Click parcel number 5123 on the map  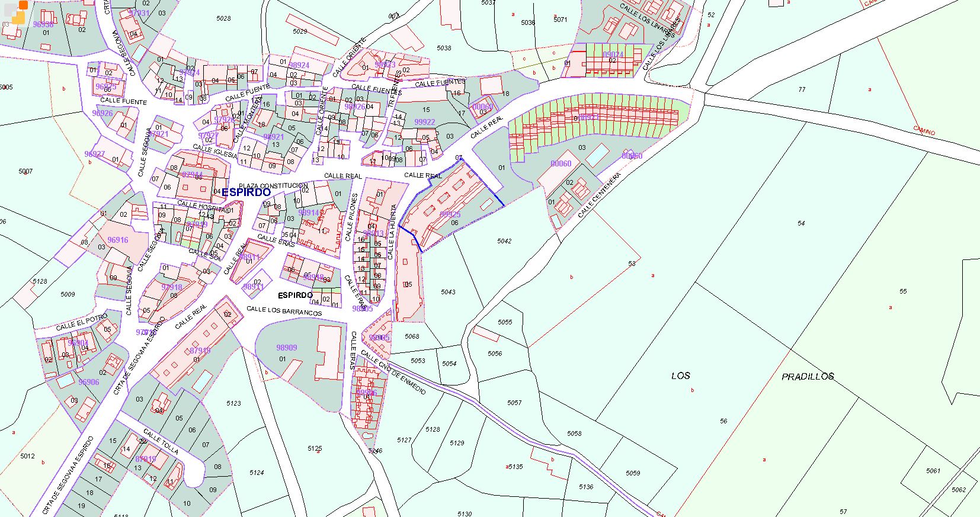click(233, 403)
